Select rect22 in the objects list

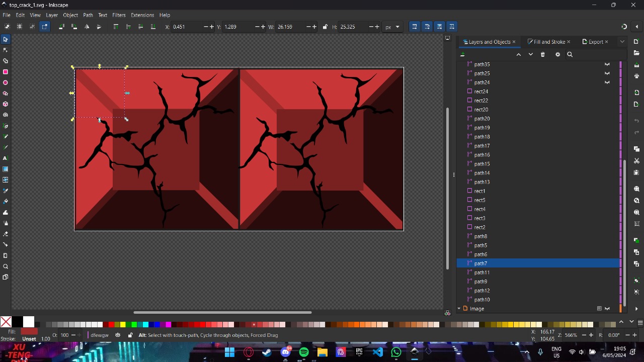[538, 101]
